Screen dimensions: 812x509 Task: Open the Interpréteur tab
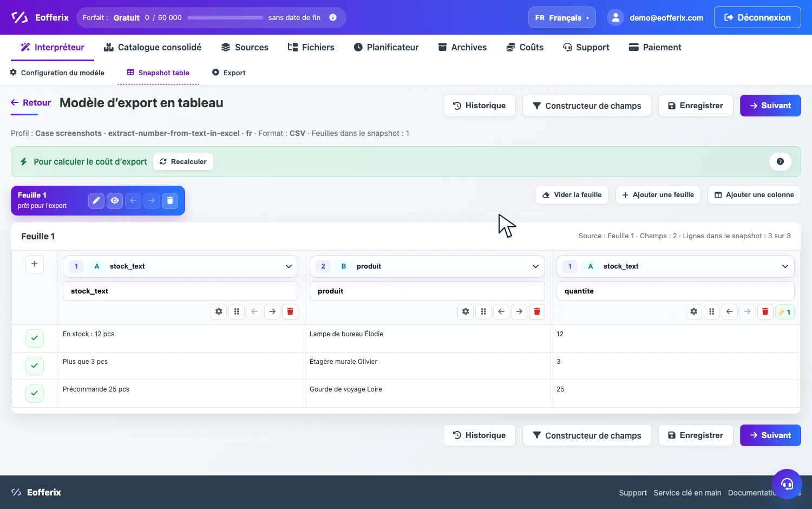[53, 47]
